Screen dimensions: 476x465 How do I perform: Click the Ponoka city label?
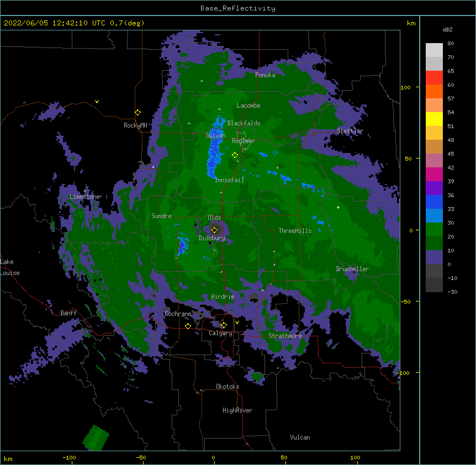pos(265,75)
